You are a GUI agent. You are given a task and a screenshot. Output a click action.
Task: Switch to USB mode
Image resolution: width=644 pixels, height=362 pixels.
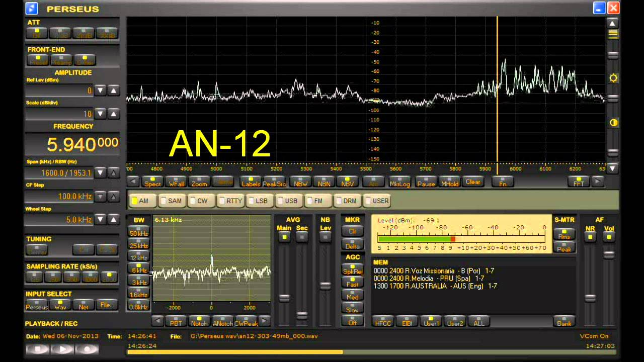click(288, 201)
